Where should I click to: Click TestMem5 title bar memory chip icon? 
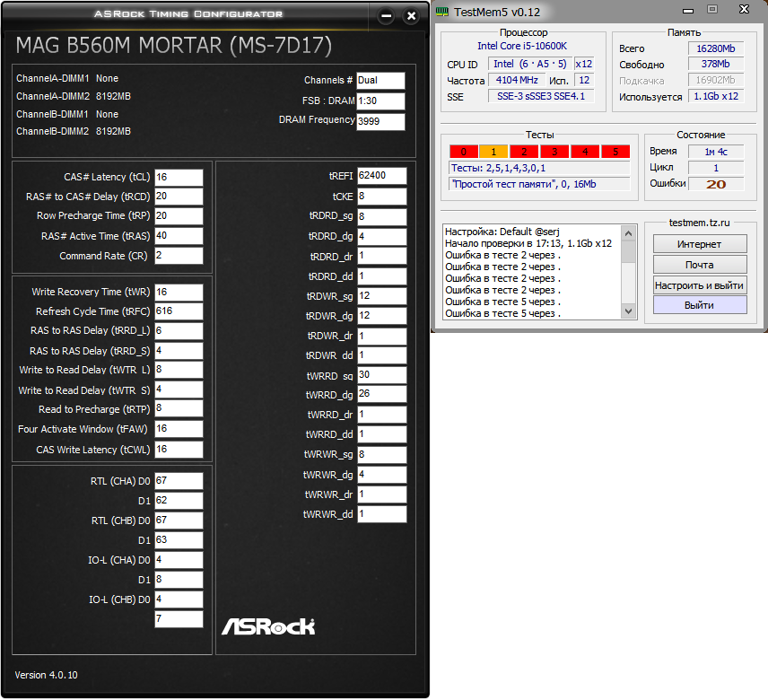tap(442, 12)
